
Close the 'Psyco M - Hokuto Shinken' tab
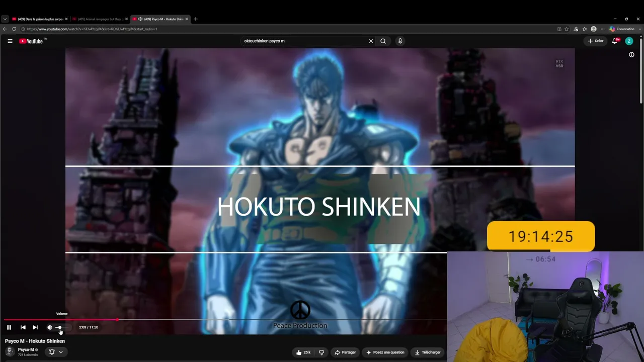click(187, 19)
